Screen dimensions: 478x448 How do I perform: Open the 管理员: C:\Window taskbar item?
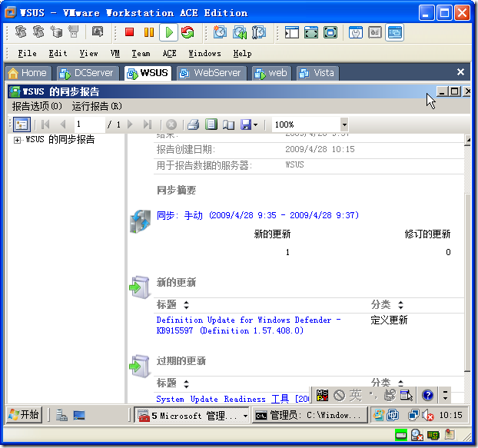pos(310,416)
